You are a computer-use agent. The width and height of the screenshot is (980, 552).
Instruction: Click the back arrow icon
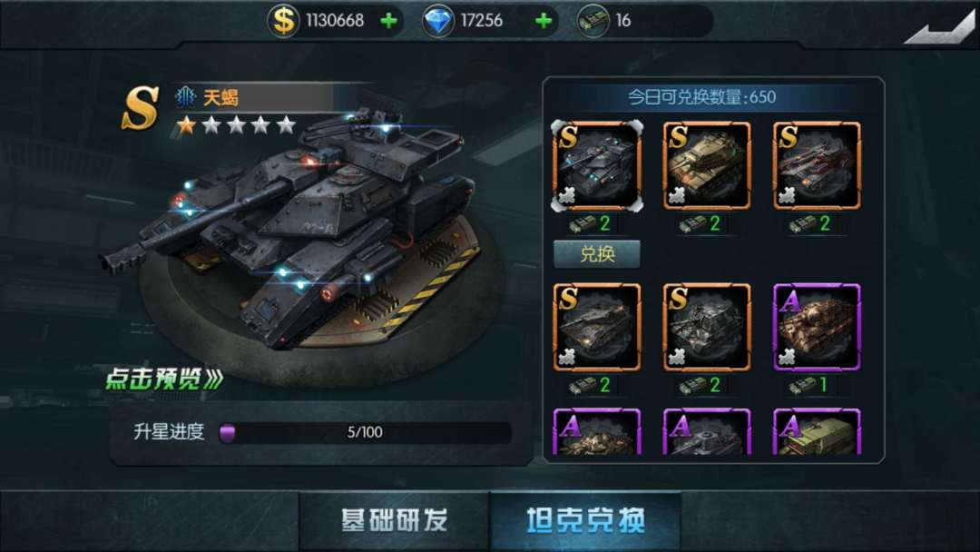point(939,27)
